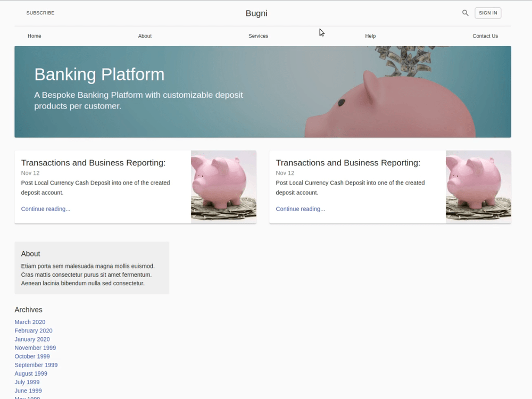Open the January 2020 archive
532x399 pixels.
click(x=32, y=339)
